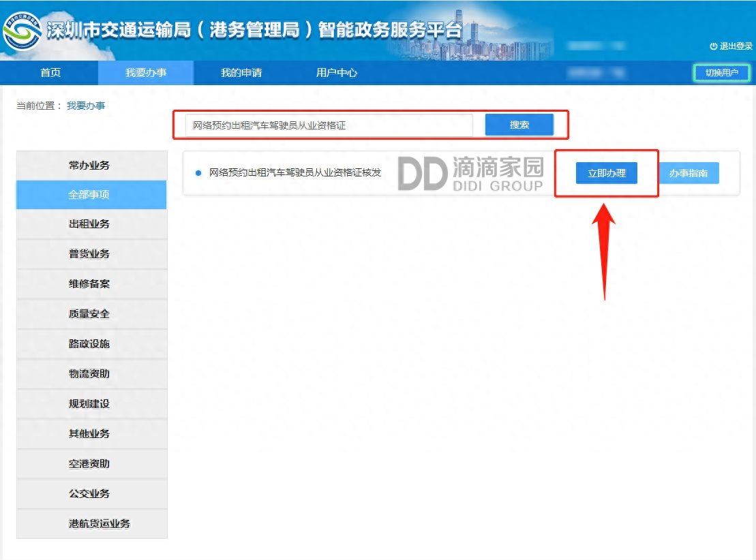Click the 我要办事 breadcrumb link
The height and width of the screenshot is (560, 756).
(x=85, y=106)
